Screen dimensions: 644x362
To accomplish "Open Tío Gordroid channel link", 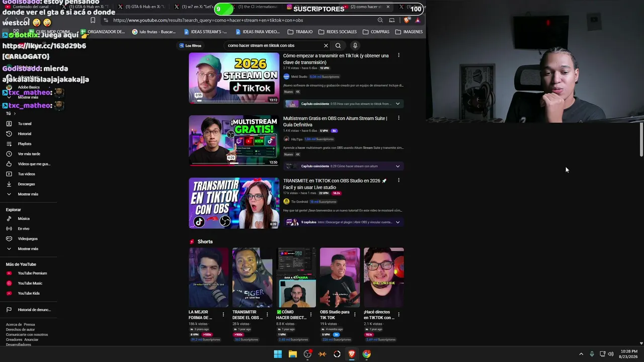I will tap(300, 202).
